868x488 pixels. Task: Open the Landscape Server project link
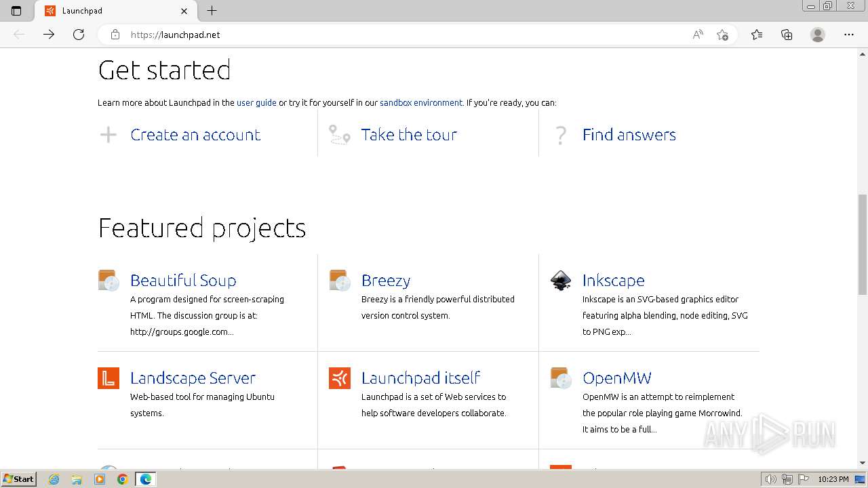point(193,378)
